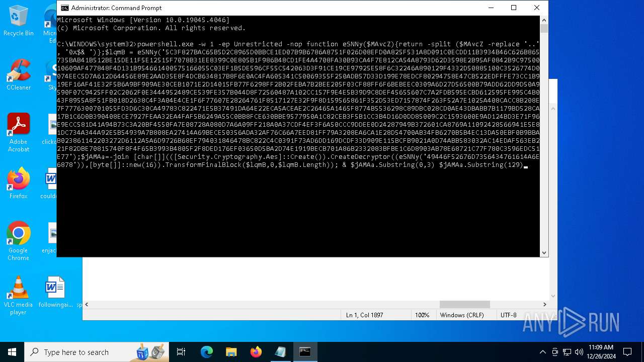644x362 pixels.
Task: Open the notification center icon
Action: (x=627, y=352)
